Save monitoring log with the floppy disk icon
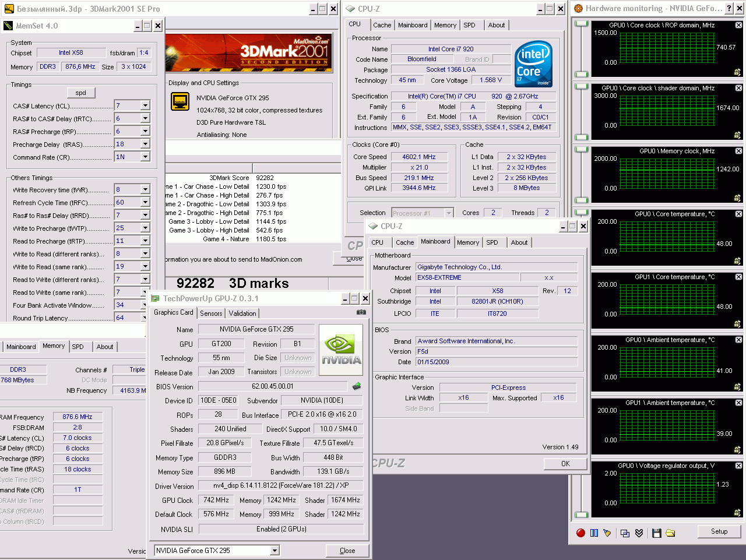This screenshot has height=560, width=746. 657,533
